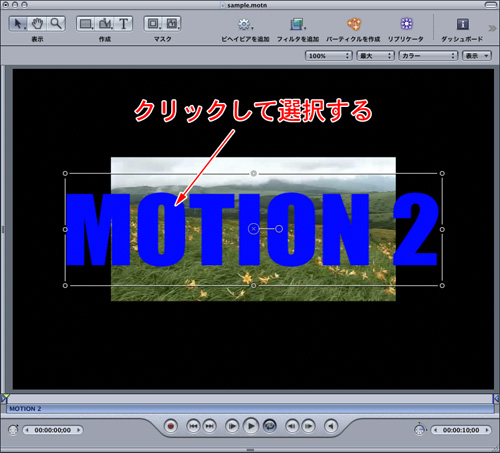
Task: Click the right-middle bounding box handle
Action: [x=442, y=229]
